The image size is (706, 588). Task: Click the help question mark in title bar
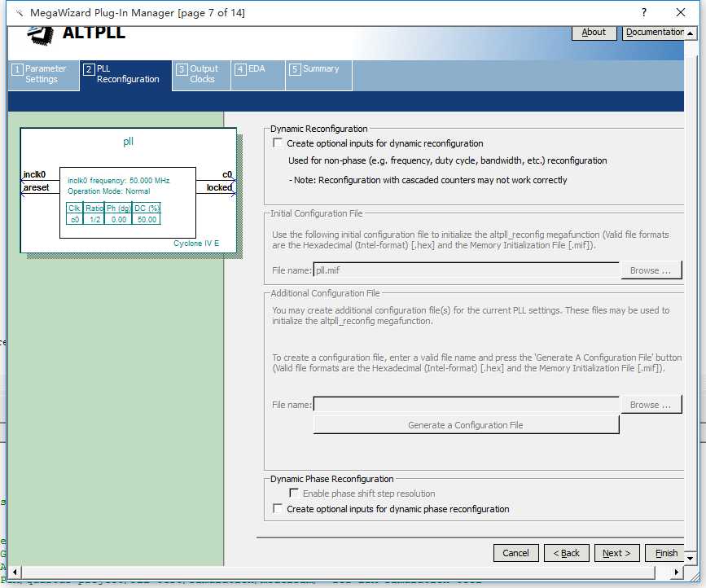644,12
